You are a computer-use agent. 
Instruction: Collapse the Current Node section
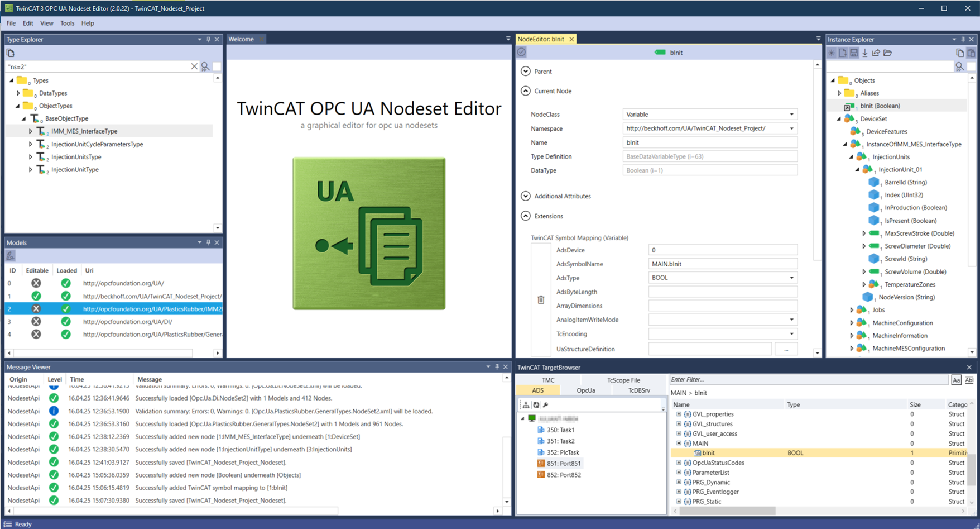pyautogui.click(x=525, y=90)
